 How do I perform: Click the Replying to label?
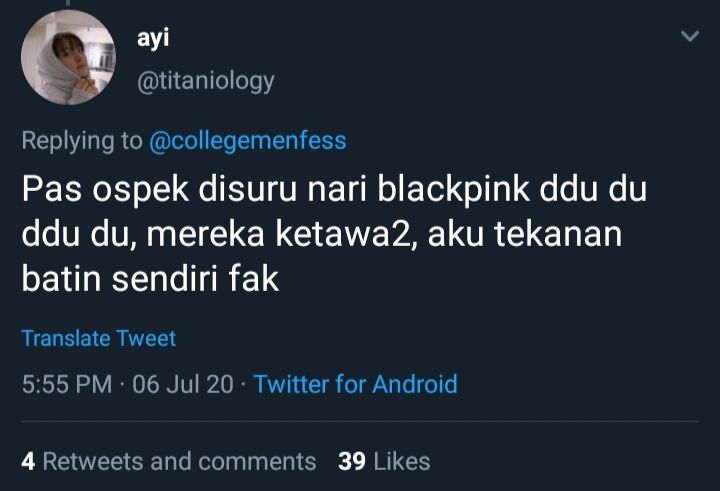(x=82, y=141)
